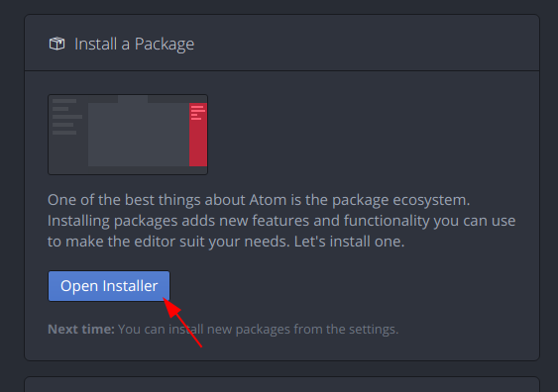The width and height of the screenshot is (558, 392).
Task: Open Installer via the blue button
Action: click(109, 286)
